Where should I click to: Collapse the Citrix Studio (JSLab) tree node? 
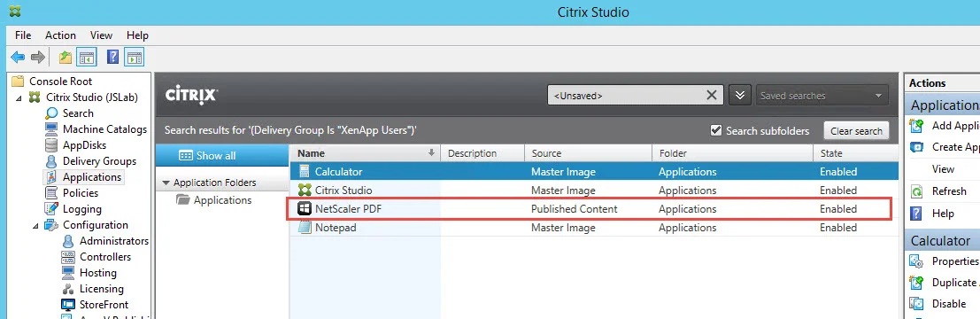click(x=19, y=97)
